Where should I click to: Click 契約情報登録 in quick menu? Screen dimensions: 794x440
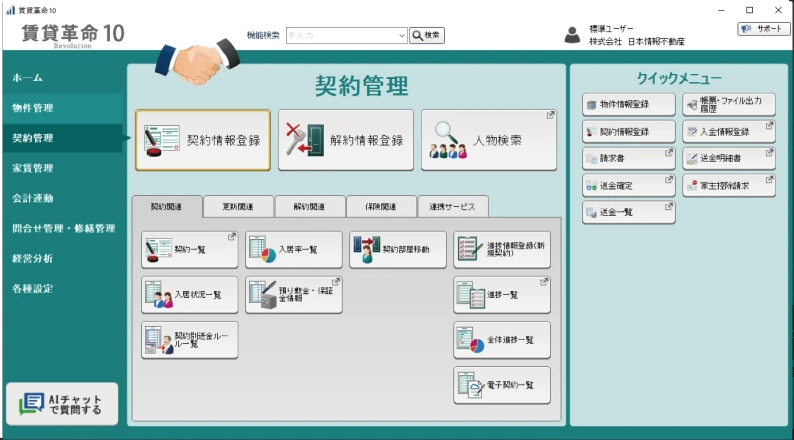[x=628, y=132]
